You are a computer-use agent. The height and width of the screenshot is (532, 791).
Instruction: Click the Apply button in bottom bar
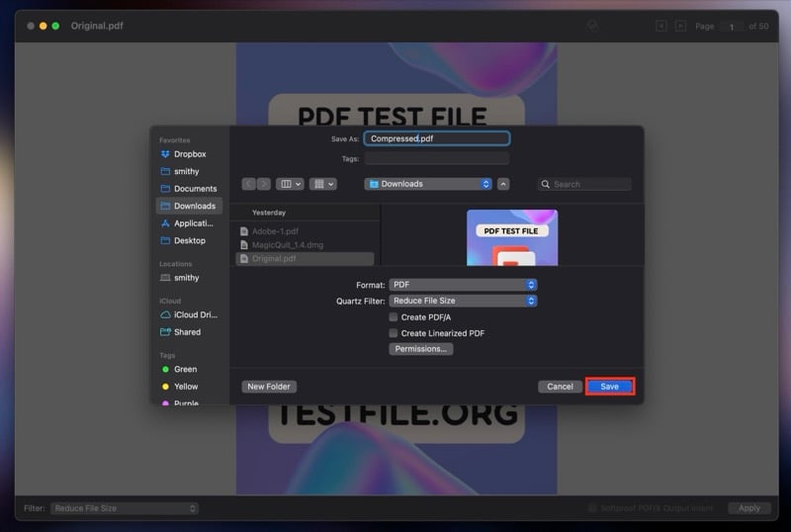[749, 508]
